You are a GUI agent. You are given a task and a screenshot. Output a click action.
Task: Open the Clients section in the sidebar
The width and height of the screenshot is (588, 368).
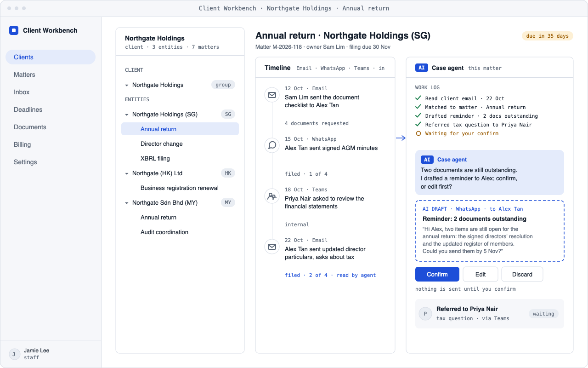point(51,57)
